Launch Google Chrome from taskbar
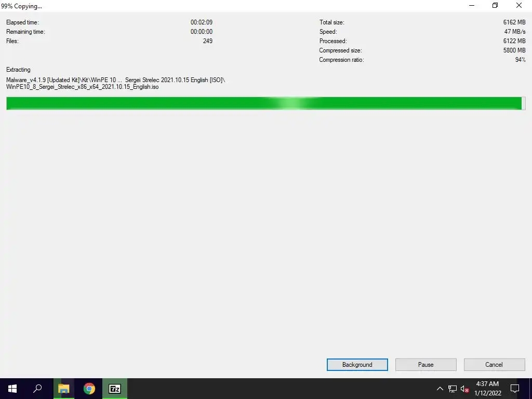This screenshot has width=532, height=399. point(89,389)
